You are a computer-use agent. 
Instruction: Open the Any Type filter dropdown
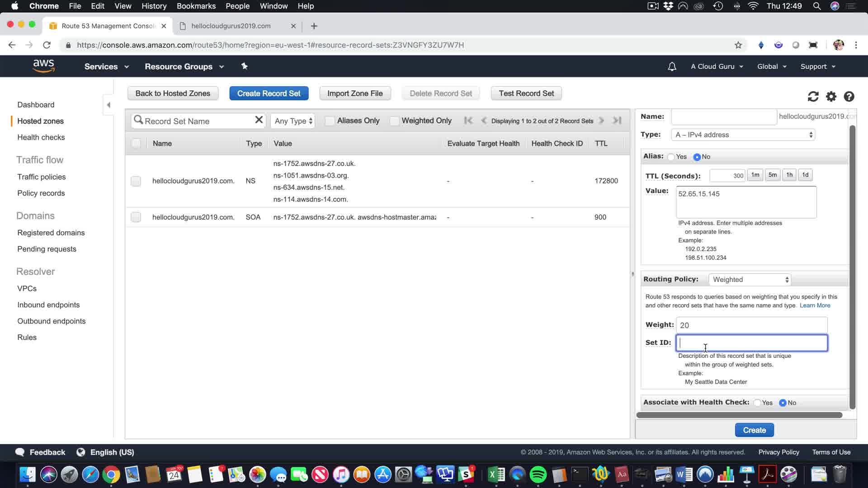pyautogui.click(x=293, y=121)
